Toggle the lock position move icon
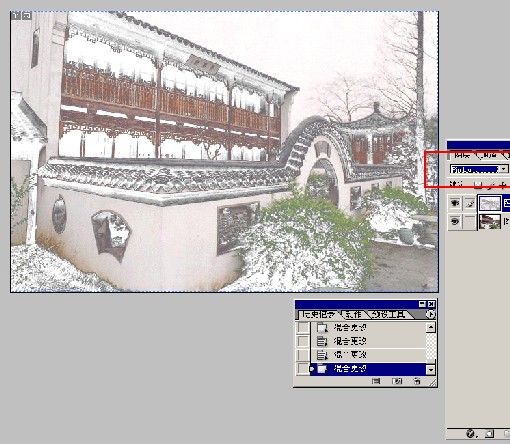Viewport: 510px width, 444px height. 502,184
